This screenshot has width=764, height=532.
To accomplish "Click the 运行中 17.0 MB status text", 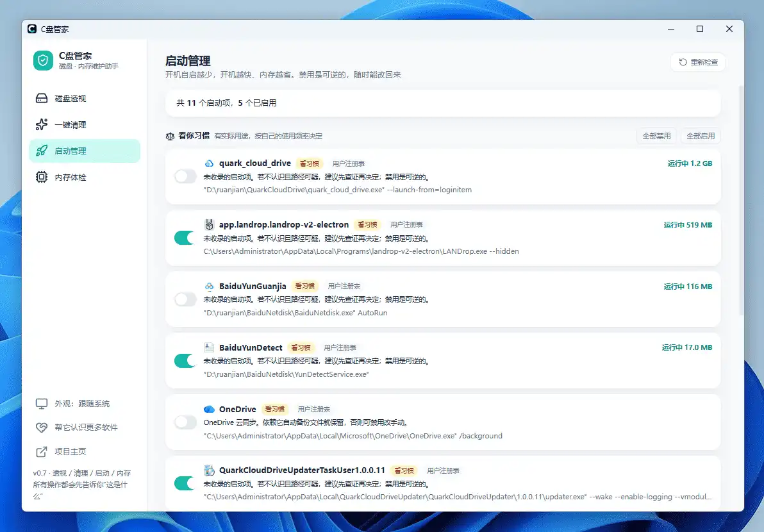I will 687,347.
